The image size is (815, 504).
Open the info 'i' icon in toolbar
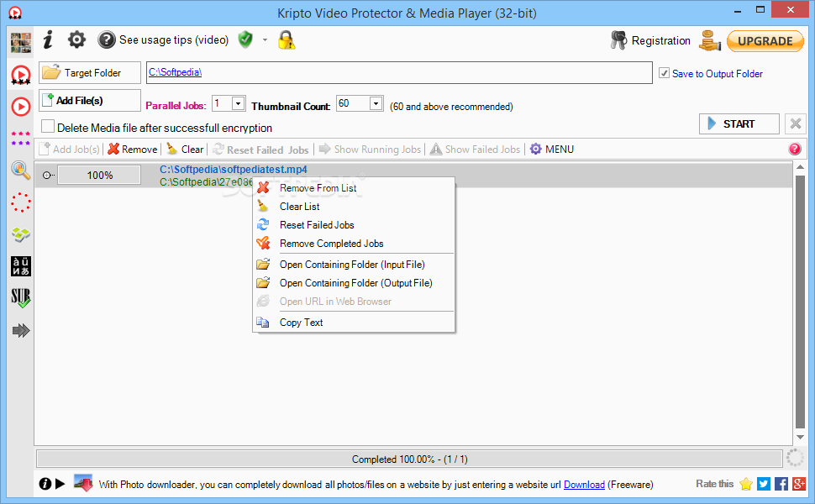pyautogui.click(x=49, y=39)
